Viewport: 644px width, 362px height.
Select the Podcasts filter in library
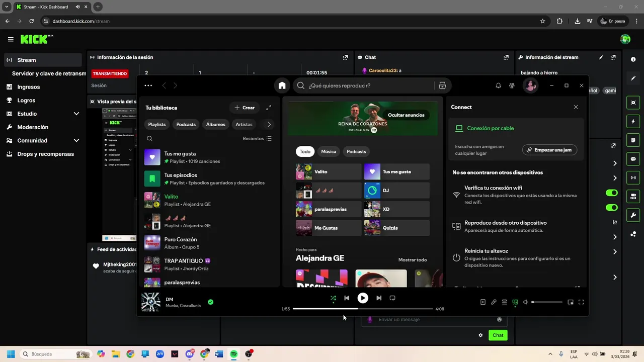186,124
